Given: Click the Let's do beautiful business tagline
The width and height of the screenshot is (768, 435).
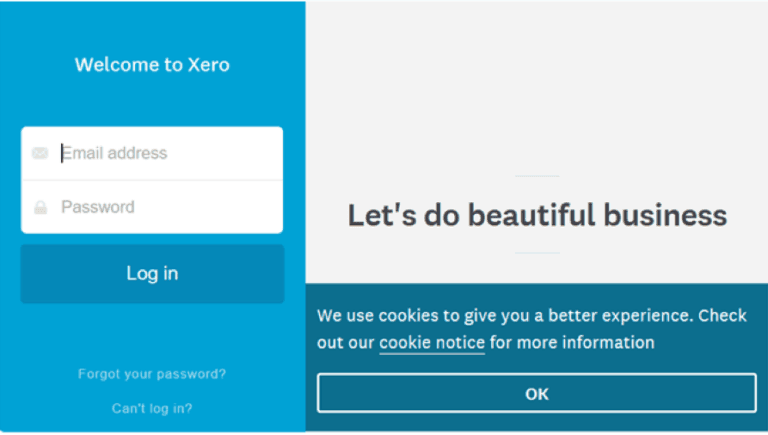Looking at the screenshot, I should coord(537,215).
